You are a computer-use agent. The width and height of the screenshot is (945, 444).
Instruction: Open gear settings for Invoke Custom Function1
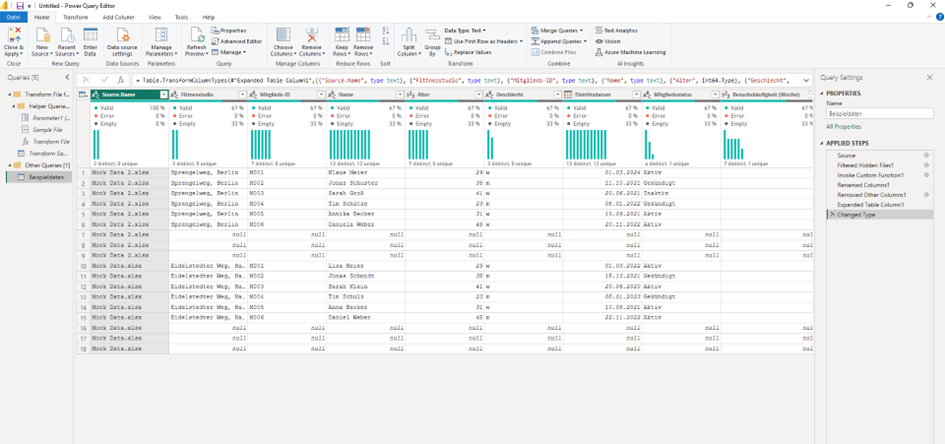click(x=926, y=175)
